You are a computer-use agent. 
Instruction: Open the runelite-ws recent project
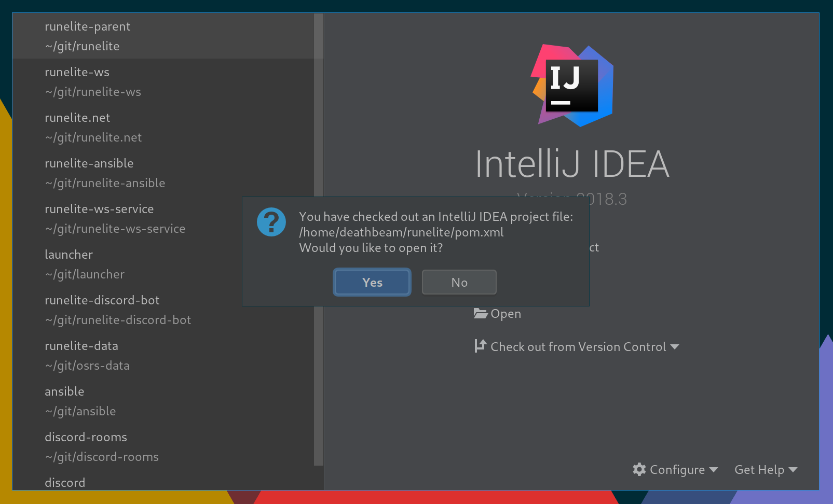(163, 81)
